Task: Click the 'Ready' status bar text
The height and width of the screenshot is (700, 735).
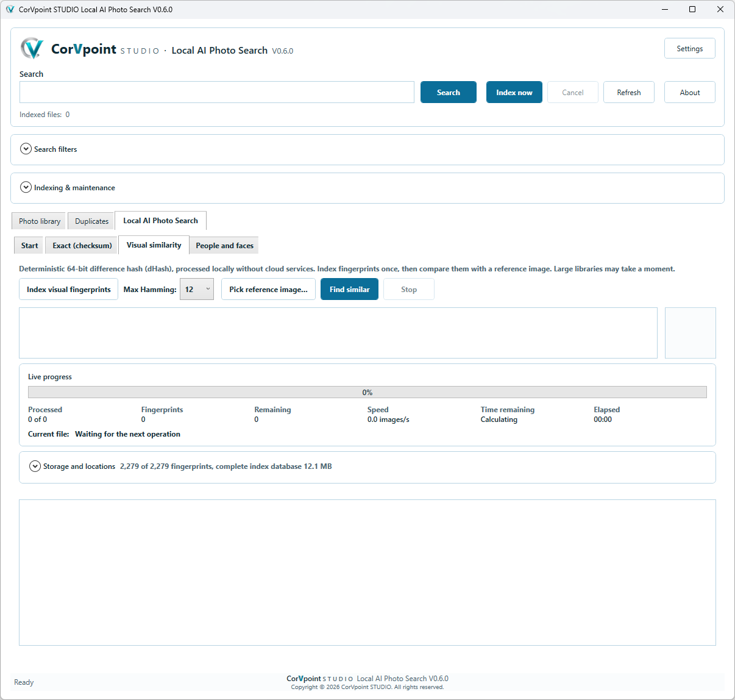Action: click(24, 682)
